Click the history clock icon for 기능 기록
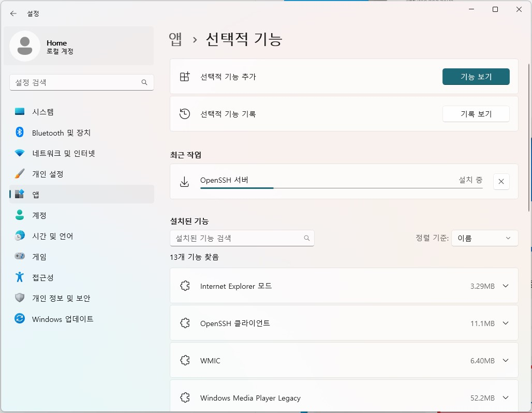Screen dimensions: 532x413 (x=185, y=114)
